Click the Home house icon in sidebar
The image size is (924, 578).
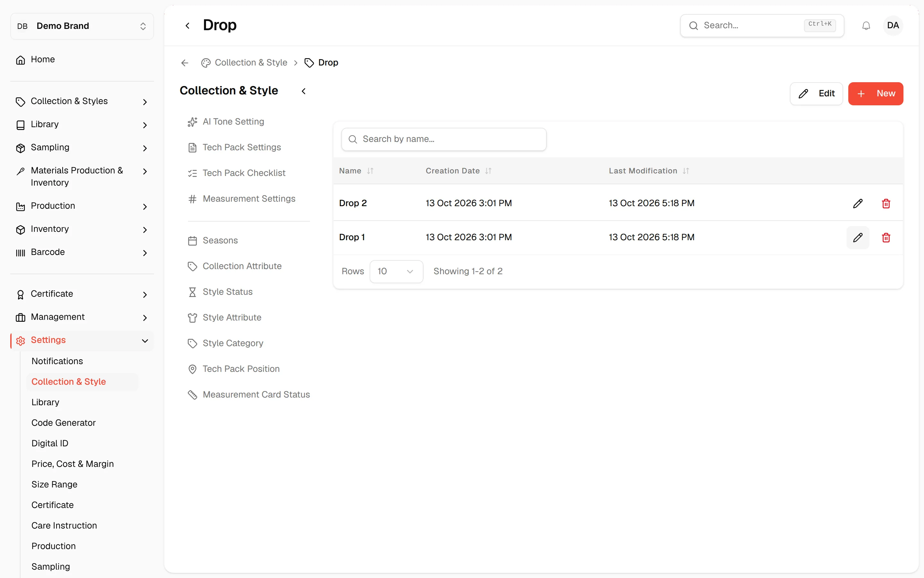21,60
